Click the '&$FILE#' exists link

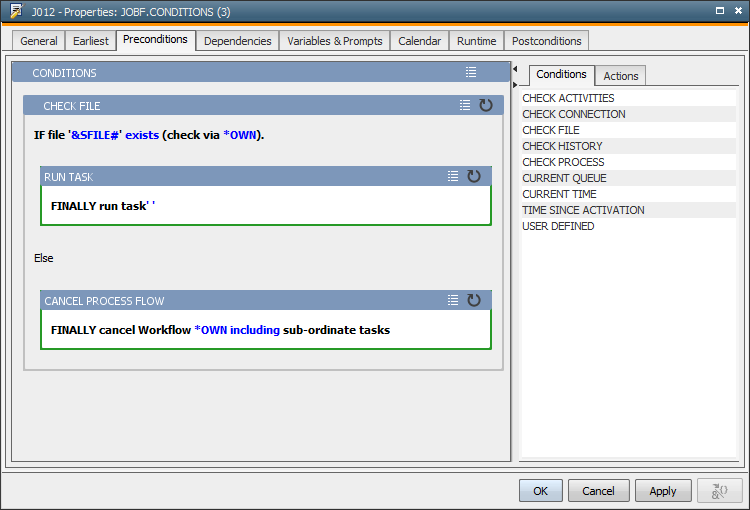click(x=114, y=135)
